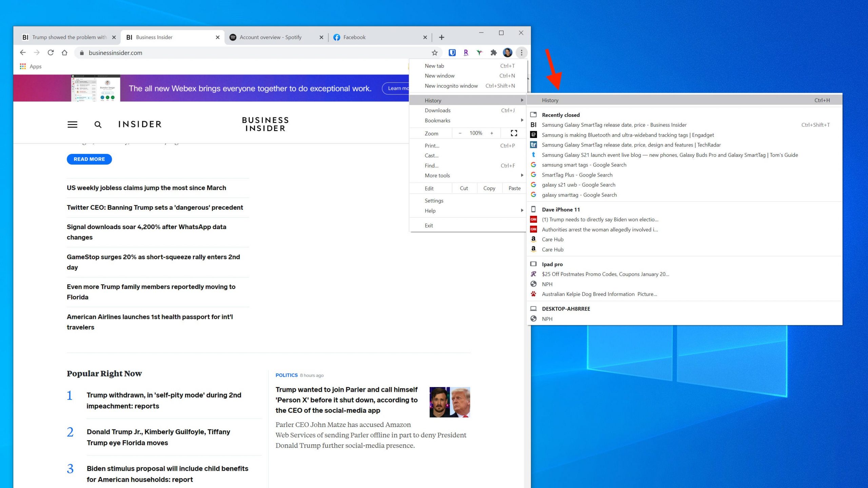This screenshot has width=868, height=488.
Task: Reopen the TechRadar SmartTag page
Action: (x=684, y=145)
